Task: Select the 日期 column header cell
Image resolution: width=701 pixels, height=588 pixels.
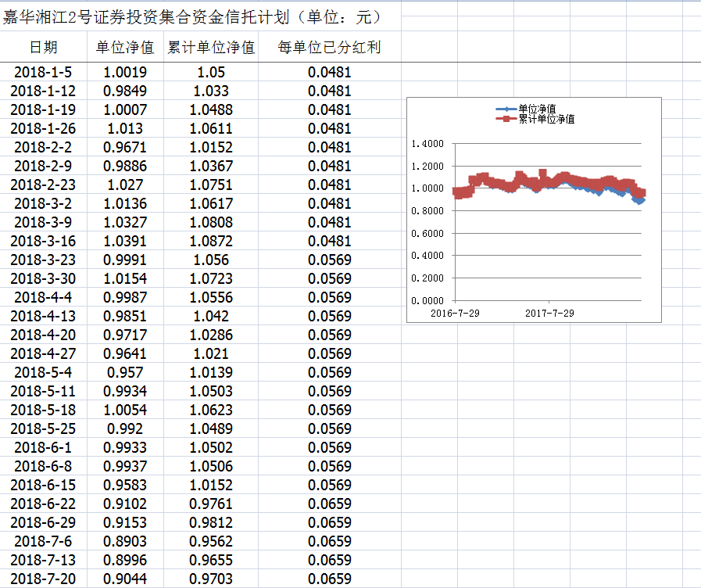Action: [x=43, y=48]
